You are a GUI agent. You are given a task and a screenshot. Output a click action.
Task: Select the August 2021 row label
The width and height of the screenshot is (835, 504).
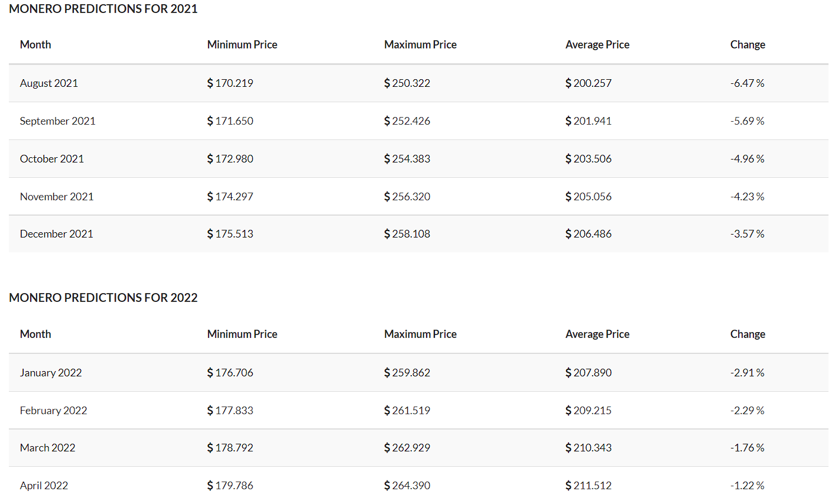[x=49, y=83]
